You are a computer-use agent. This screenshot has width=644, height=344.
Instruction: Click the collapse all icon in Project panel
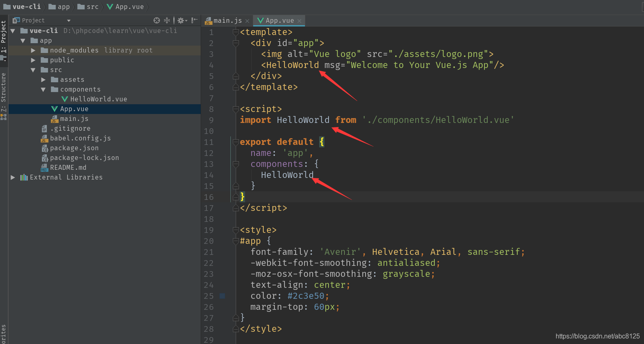point(167,20)
